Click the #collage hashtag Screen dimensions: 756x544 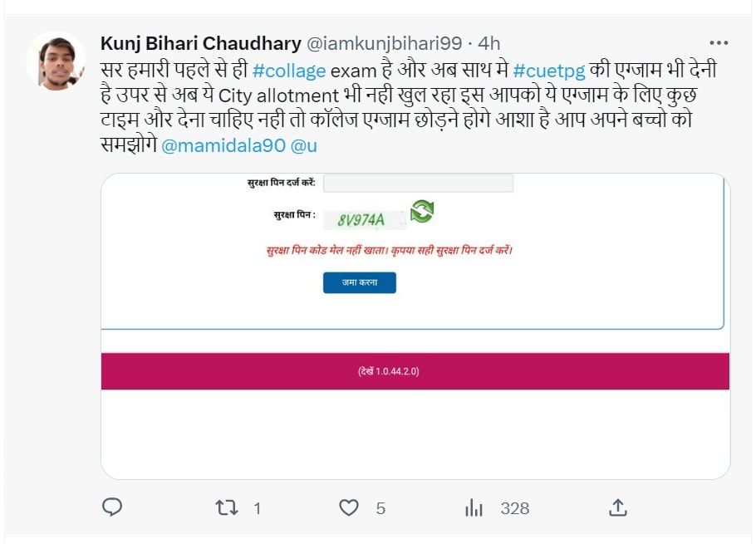[x=289, y=71]
